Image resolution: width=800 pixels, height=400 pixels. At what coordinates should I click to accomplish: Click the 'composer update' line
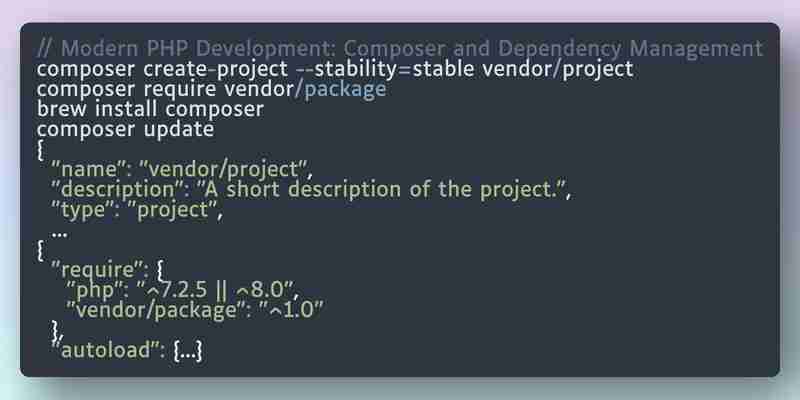click(126, 129)
